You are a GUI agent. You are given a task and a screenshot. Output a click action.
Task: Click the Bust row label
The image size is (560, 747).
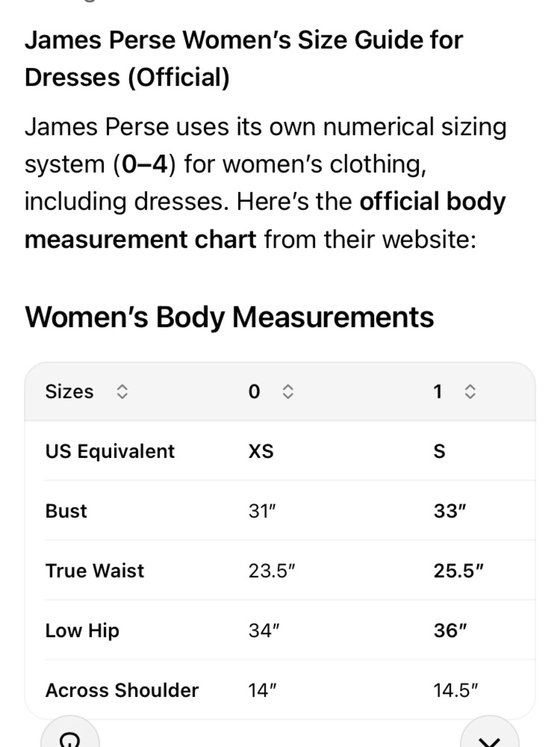click(x=66, y=511)
